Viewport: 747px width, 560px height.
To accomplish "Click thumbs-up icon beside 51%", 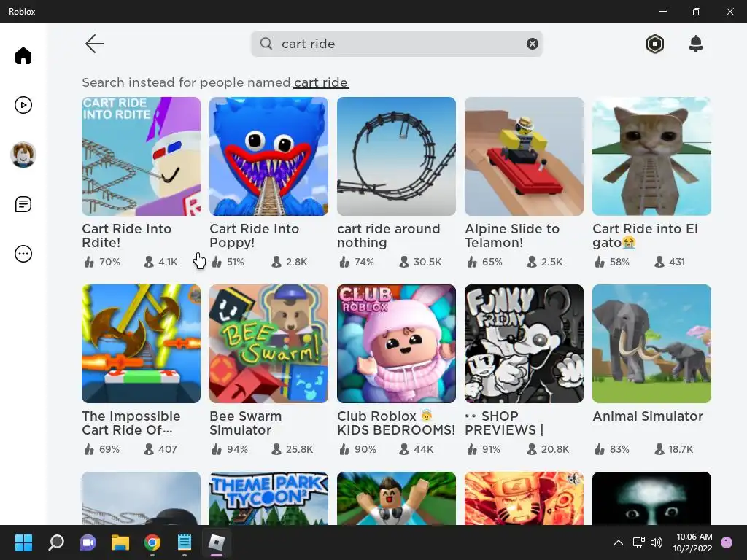I will (217, 262).
